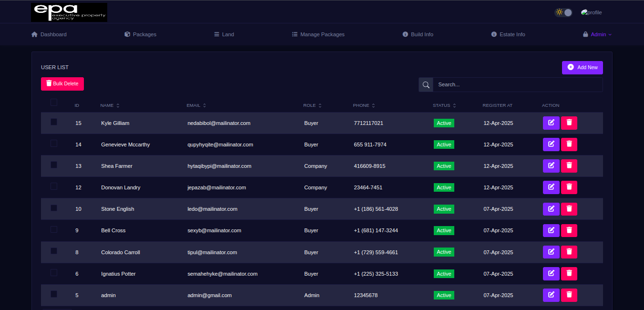Open Build Info page
Screen dimensions: 644x310
click(418, 34)
